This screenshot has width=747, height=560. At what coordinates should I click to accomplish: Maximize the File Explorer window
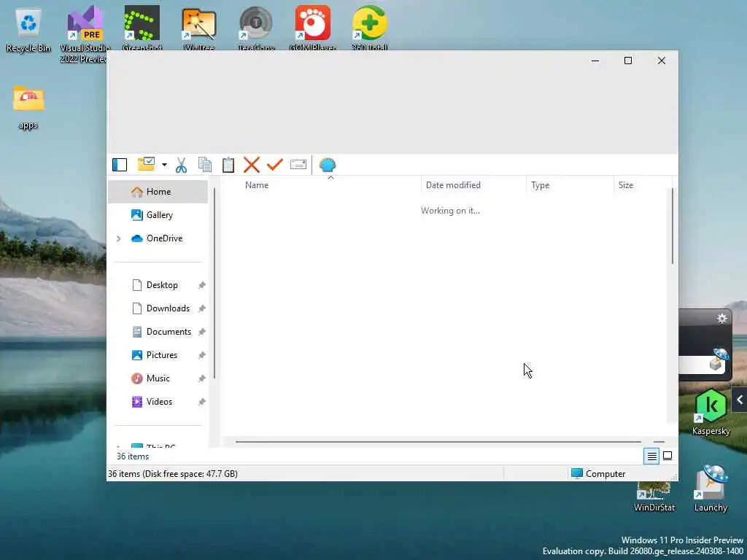[628, 61]
